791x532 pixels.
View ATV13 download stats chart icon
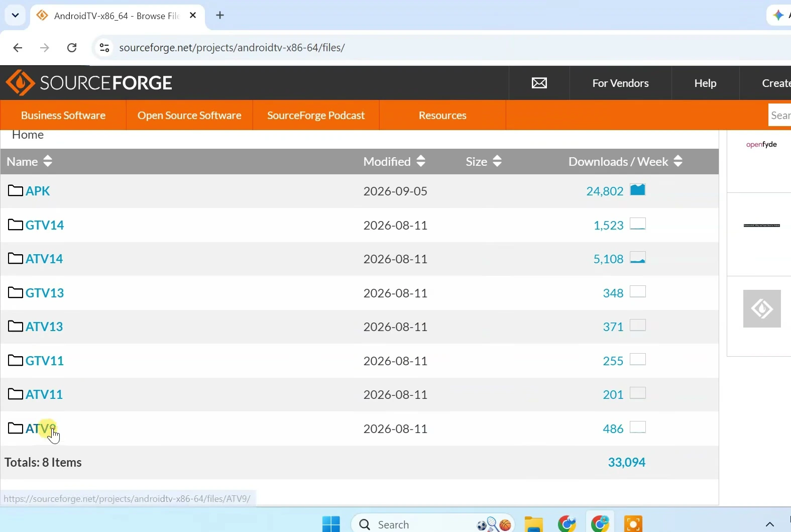point(638,326)
